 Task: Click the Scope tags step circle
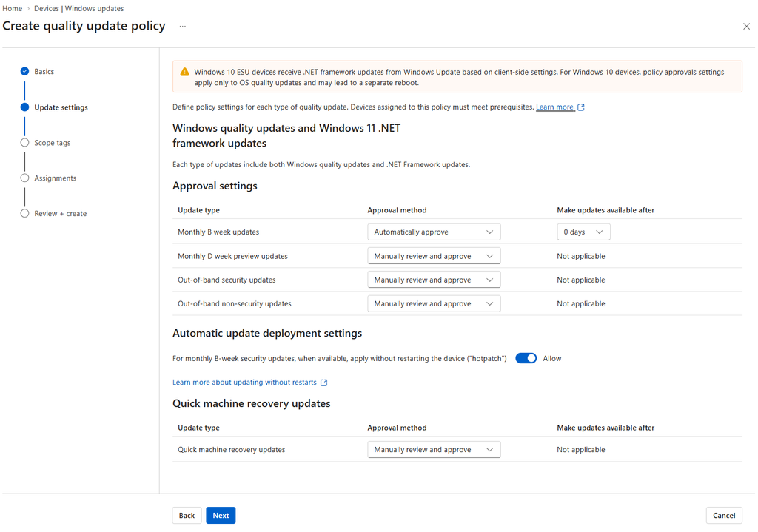pyautogui.click(x=24, y=143)
